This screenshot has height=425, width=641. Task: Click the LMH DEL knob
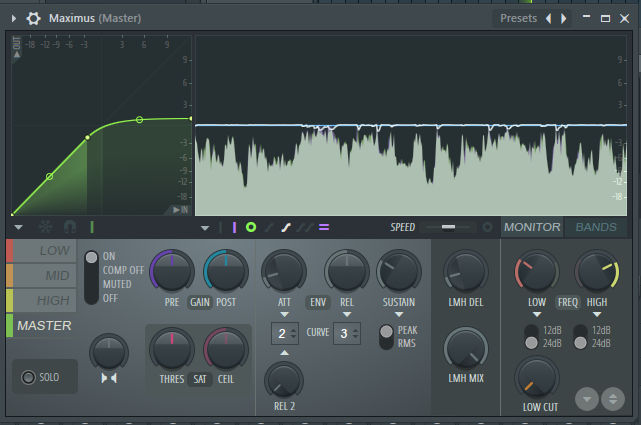pos(466,272)
